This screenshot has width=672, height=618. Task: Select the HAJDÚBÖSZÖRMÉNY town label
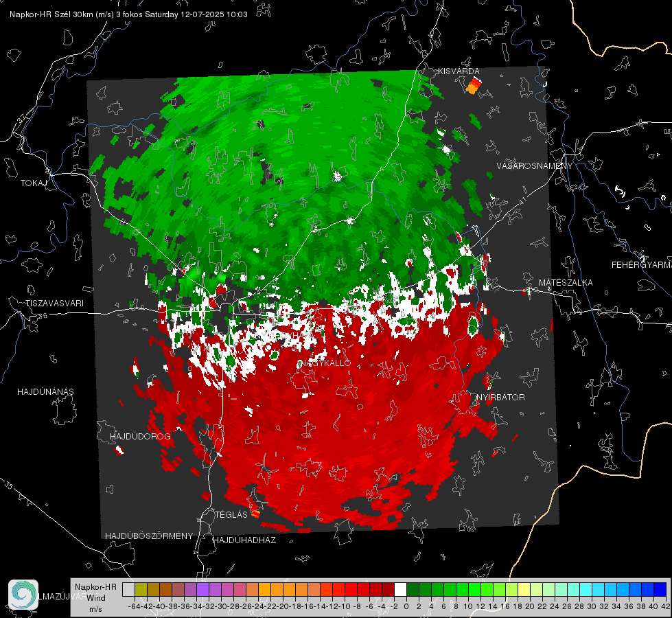(149, 536)
